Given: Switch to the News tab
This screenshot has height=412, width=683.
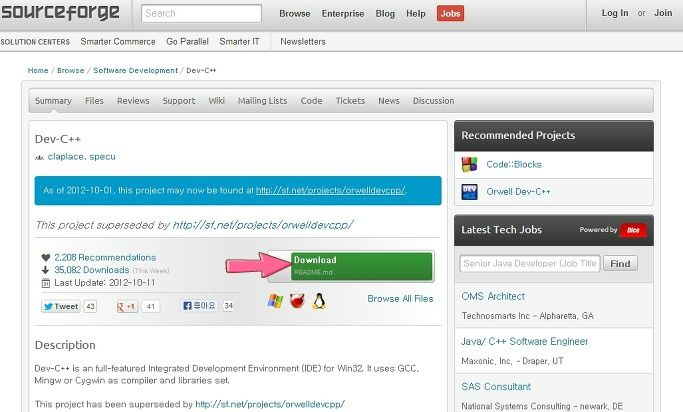Looking at the screenshot, I should [389, 101].
